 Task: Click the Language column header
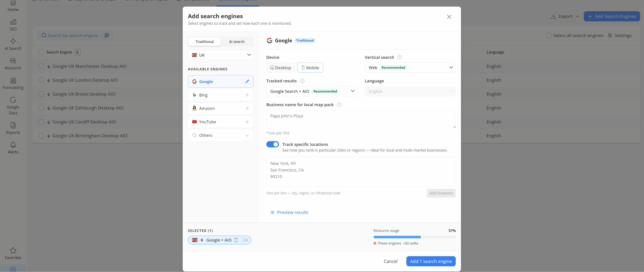495,52
